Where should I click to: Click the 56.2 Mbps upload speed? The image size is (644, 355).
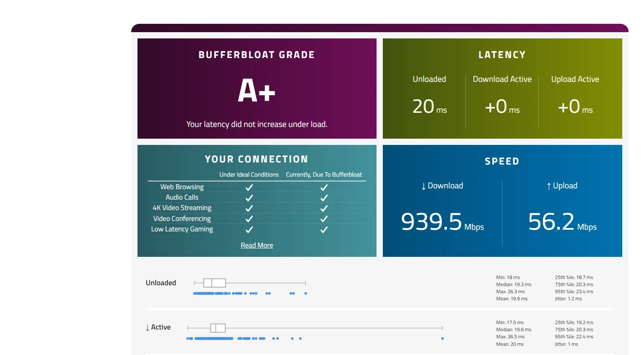[562, 222]
